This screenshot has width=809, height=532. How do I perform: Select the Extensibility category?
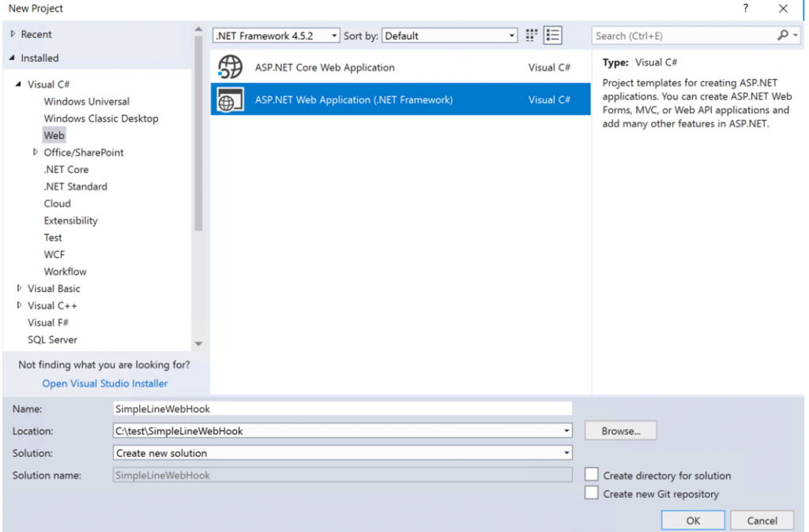70,220
